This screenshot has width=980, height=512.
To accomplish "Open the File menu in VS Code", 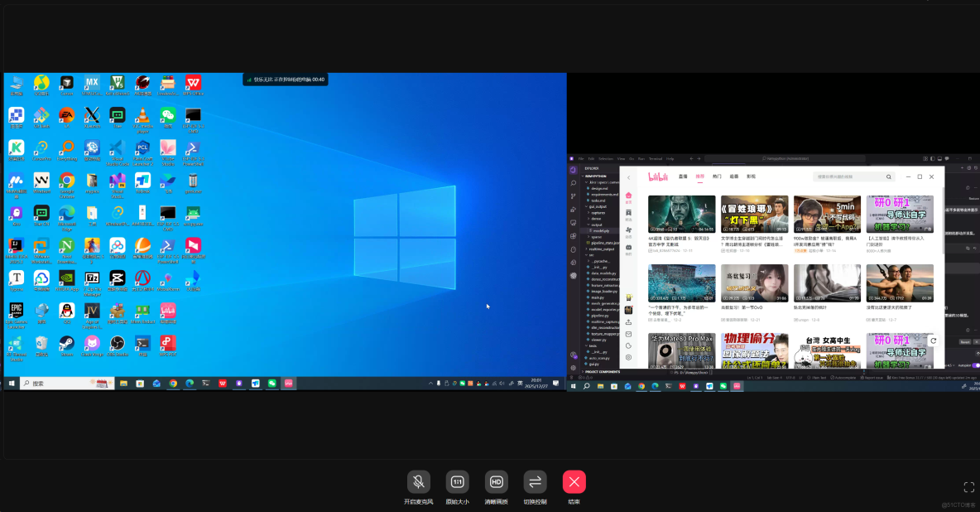I will click(x=580, y=158).
